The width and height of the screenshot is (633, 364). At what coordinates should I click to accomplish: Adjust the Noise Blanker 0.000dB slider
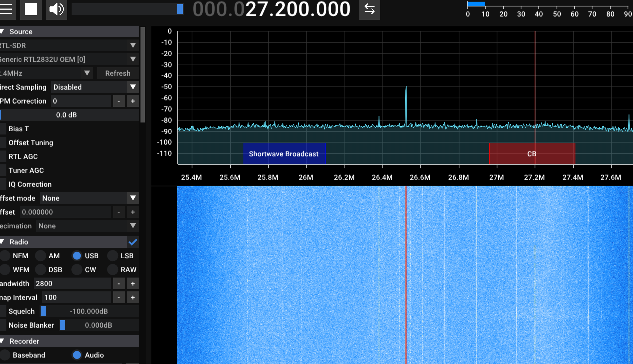[x=99, y=325]
